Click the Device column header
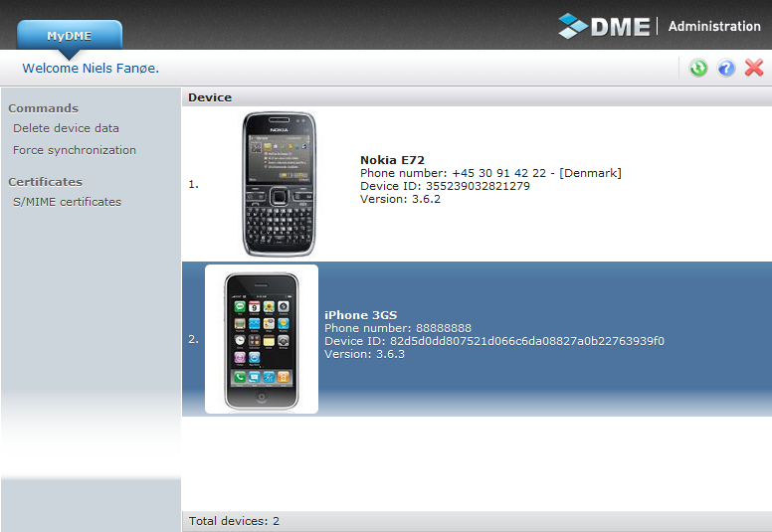The width and height of the screenshot is (772, 532). point(210,97)
